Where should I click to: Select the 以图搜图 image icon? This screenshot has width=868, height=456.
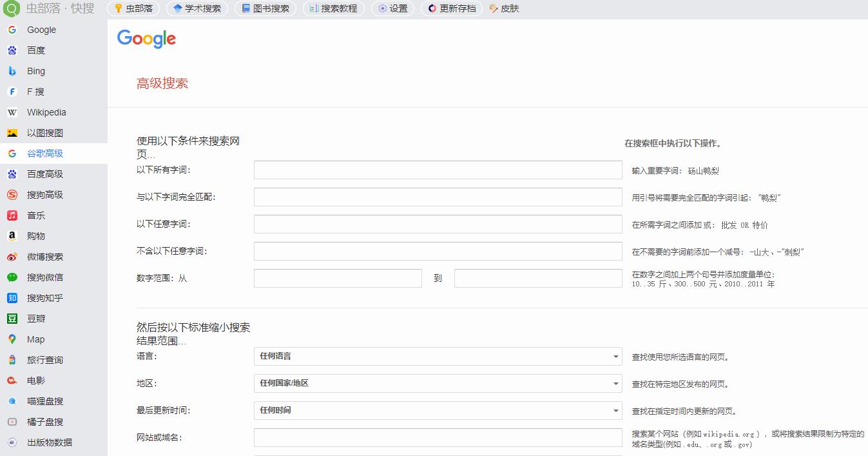pos(12,133)
